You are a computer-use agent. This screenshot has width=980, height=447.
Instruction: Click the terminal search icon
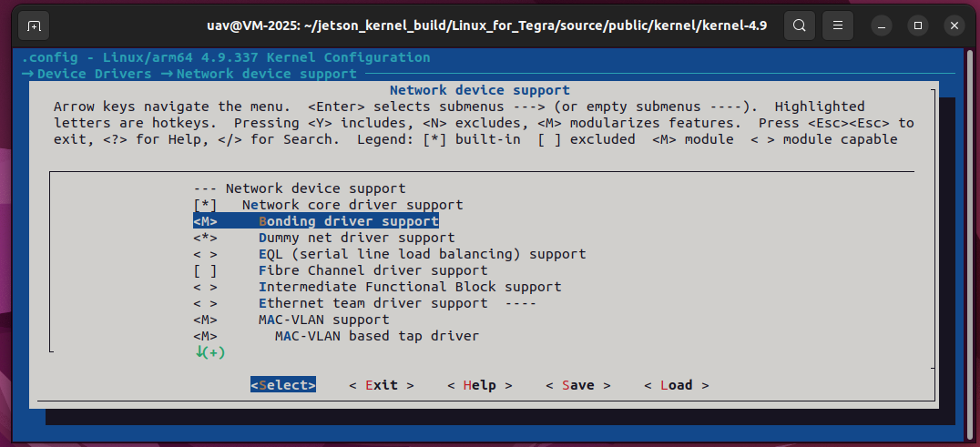[799, 25]
